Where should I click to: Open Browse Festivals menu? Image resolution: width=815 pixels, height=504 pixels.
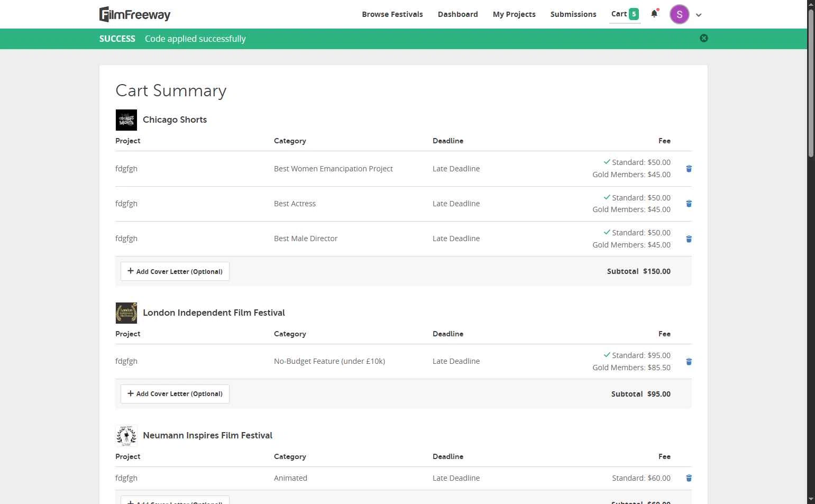[392, 14]
